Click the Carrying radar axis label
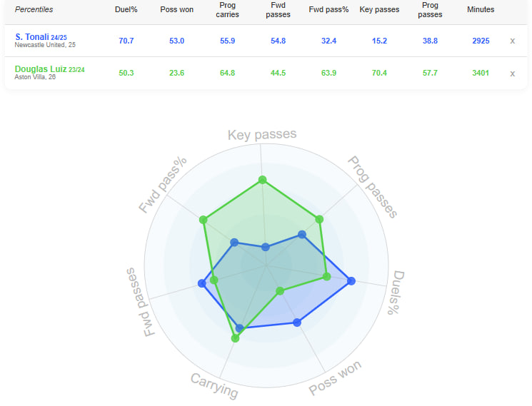The height and width of the screenshot is (406, 532). click(214, 385)
